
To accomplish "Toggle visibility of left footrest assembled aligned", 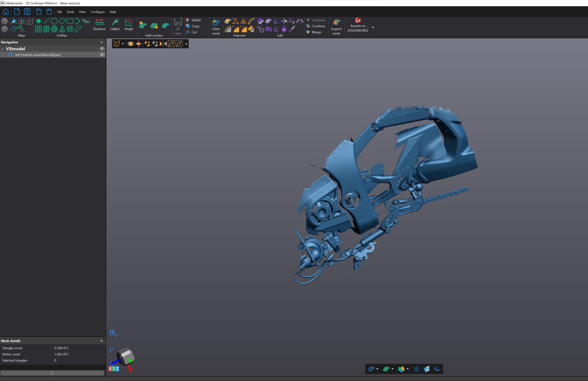I will [x=102, y=55].
